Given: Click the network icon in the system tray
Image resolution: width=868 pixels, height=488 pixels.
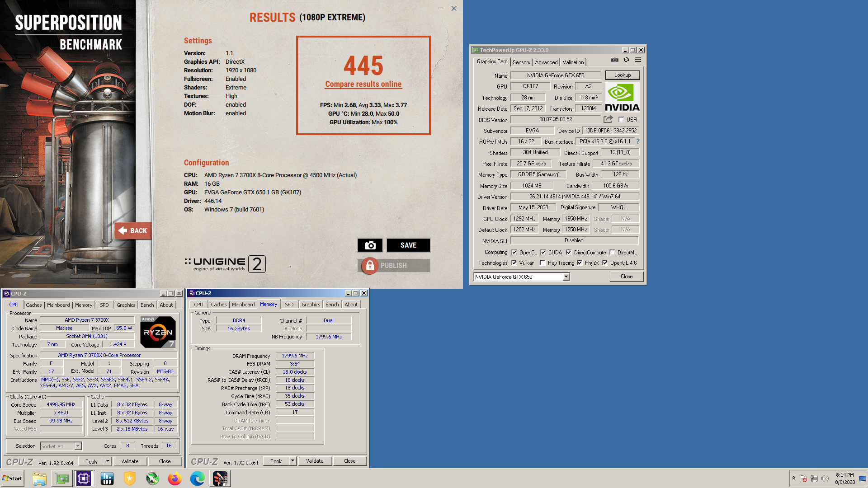Looking at the screenshot, I should tap(814, 479).
